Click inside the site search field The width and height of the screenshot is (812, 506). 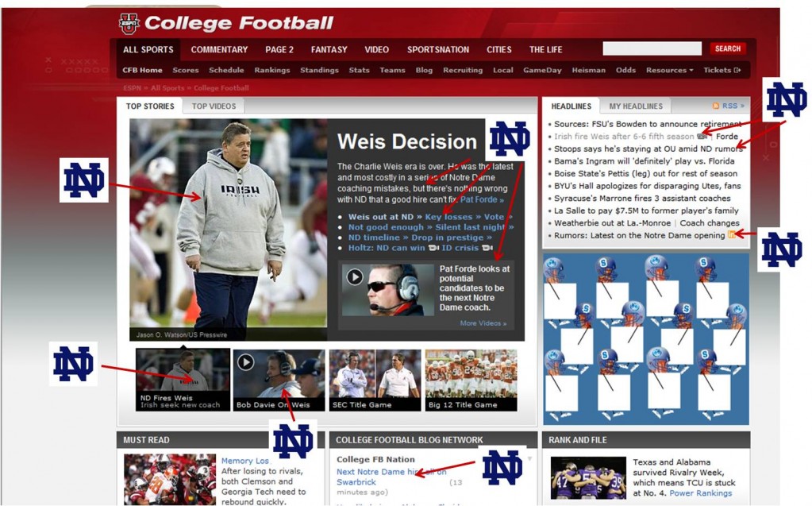(x=652, y=48)
